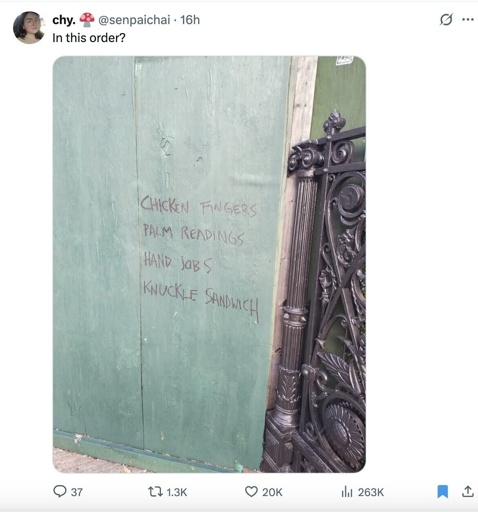Toggle the blue bookmark icon
Image resolution: width=478 pixels, height=512 pixels.
pyautogui.click(x=443, y=492)
